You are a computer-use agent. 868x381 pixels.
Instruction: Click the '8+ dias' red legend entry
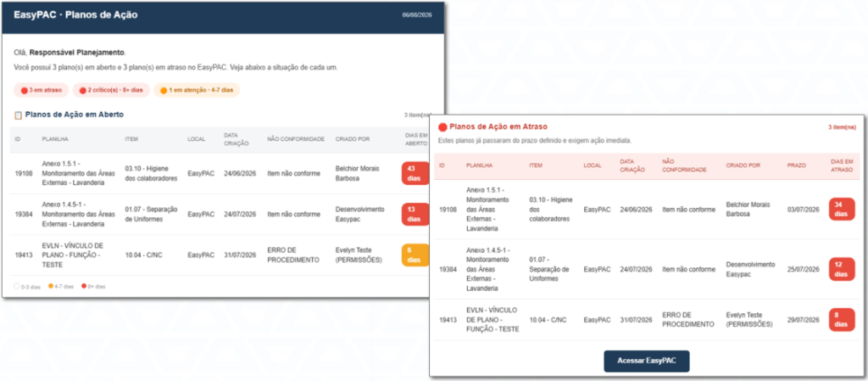pyautogui.click(x=93, y=286)
